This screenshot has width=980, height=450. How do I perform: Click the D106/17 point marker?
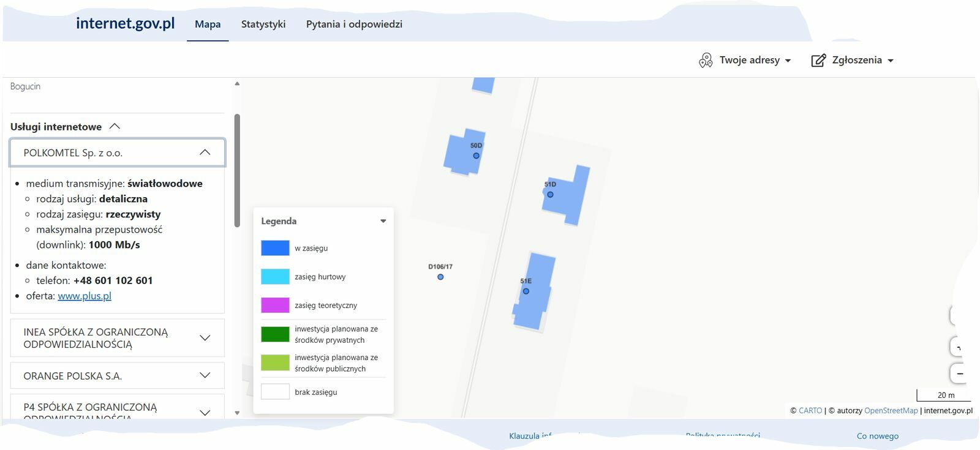[440, 277]
